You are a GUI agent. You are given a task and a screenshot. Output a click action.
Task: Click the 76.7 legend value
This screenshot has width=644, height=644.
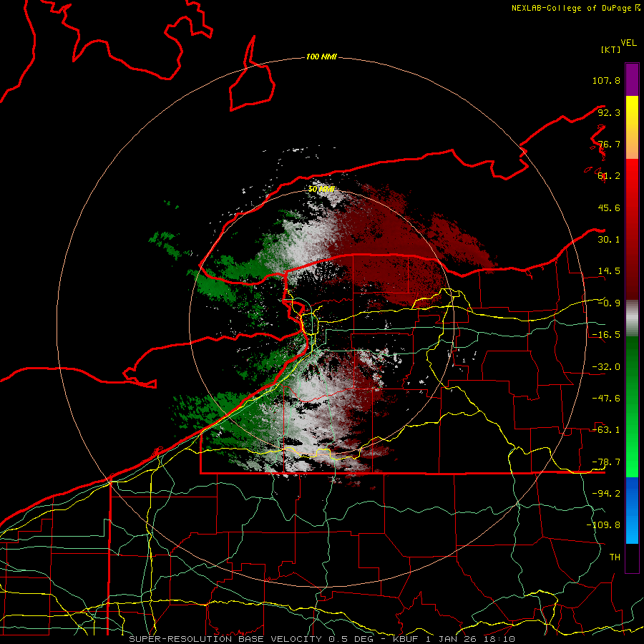tap(609, 144)
